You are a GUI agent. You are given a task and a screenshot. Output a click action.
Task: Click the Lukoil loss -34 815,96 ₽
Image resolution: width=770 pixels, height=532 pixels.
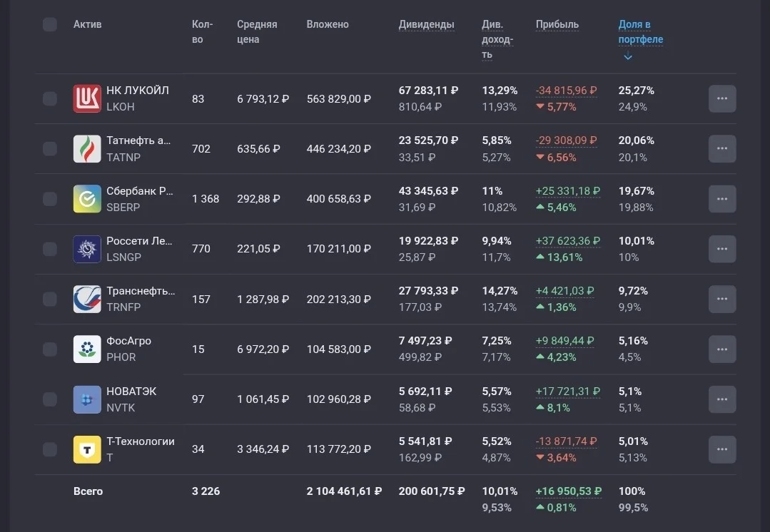[x=566, y=91]
